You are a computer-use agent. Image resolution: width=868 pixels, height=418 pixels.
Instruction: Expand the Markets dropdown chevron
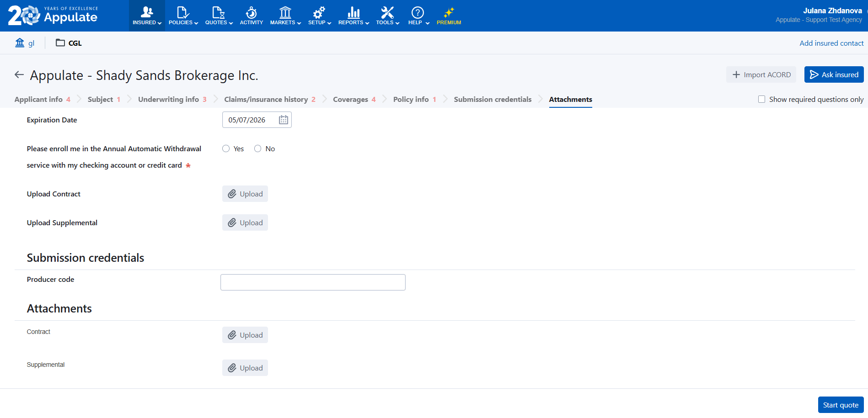tap(299, 23)
